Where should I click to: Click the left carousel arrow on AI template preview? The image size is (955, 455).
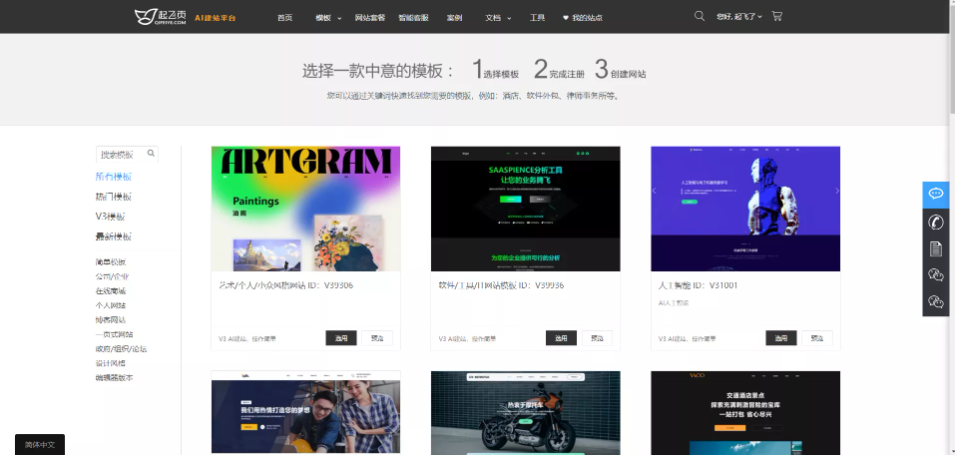coord(655,191)
